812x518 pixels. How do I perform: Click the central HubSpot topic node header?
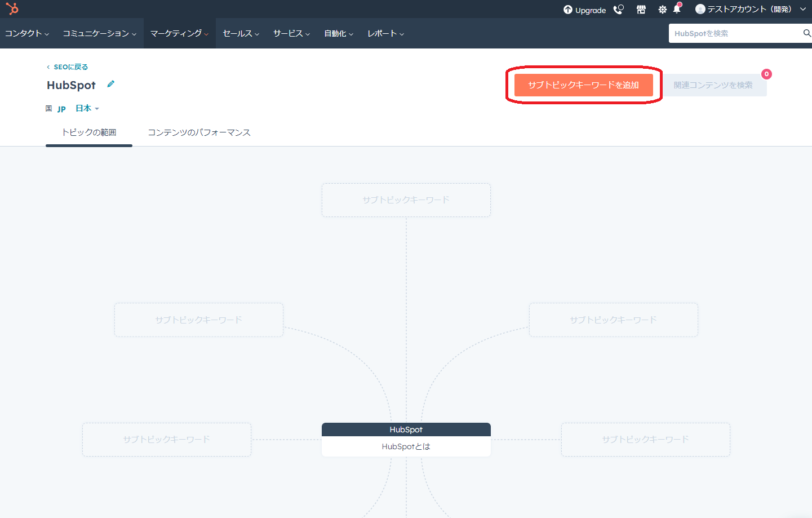[406, 430]
